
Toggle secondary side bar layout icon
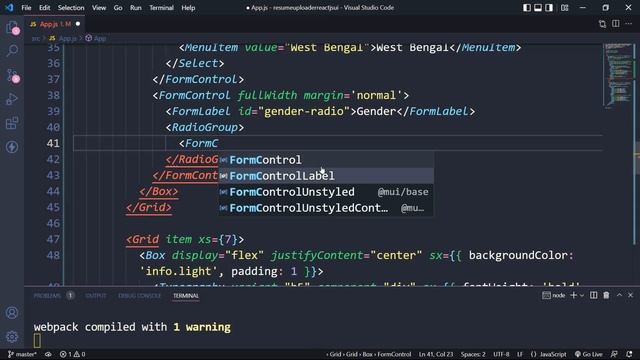(x=549, y=8)
